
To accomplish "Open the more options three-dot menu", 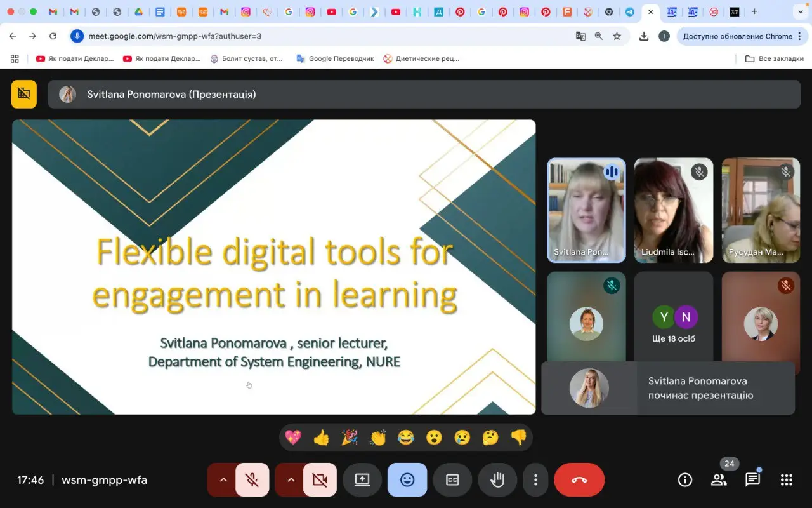I will (535, 480).
